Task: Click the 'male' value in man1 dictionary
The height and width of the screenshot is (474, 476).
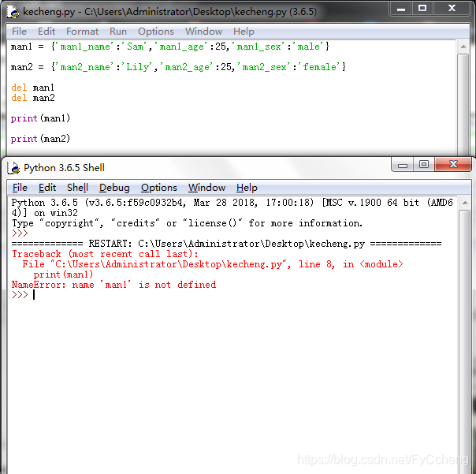Action: pos(309,47)
